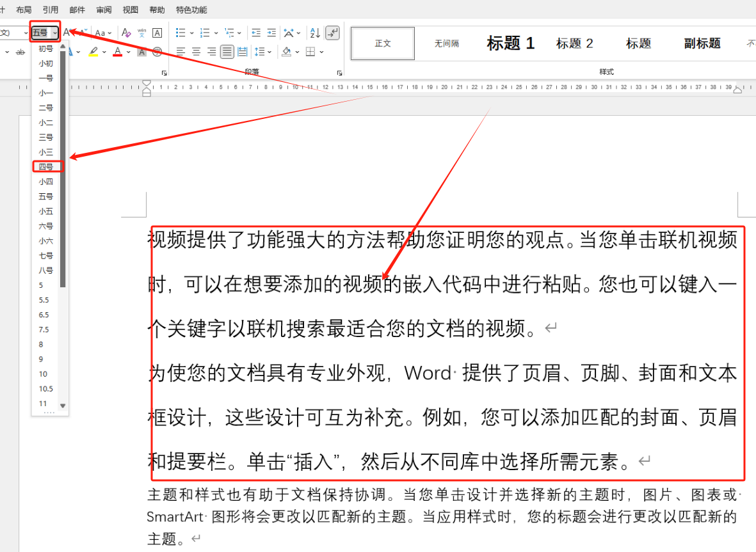756x552 pixels.
Task: Open the 视图 menu
Action: click(130, 10)
